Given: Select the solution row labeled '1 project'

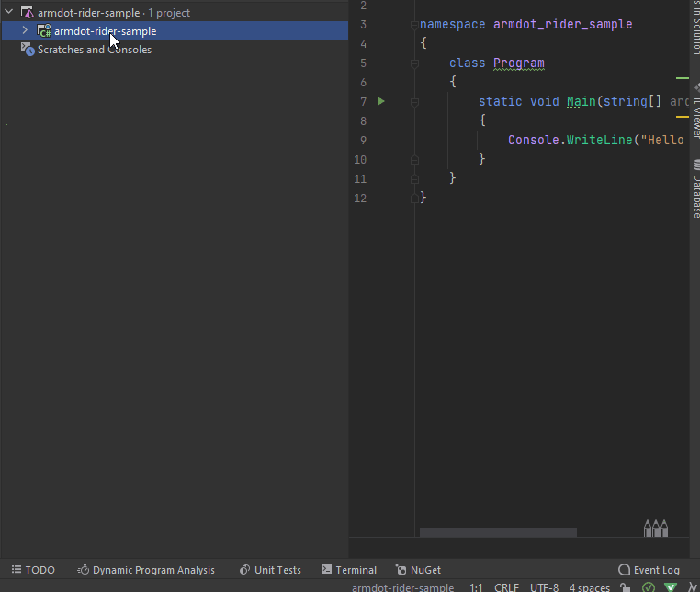Looking at the screenshot, I should click(x=175, y=13).
